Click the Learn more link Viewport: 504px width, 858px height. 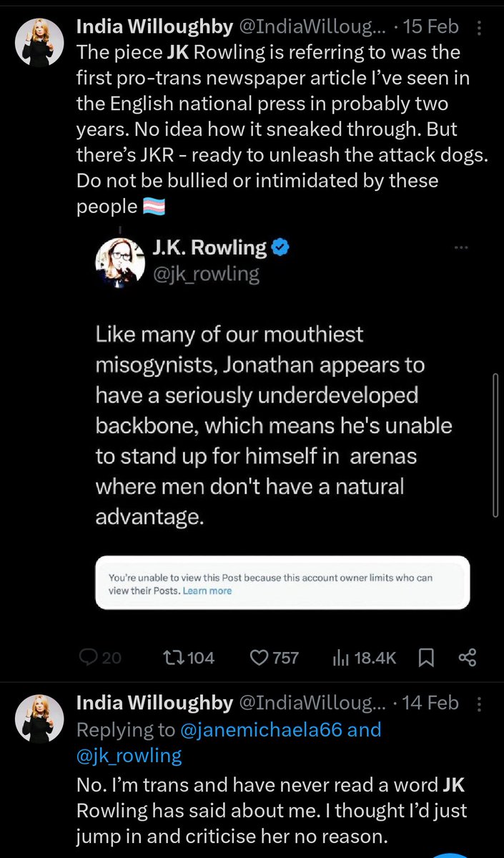207,591
